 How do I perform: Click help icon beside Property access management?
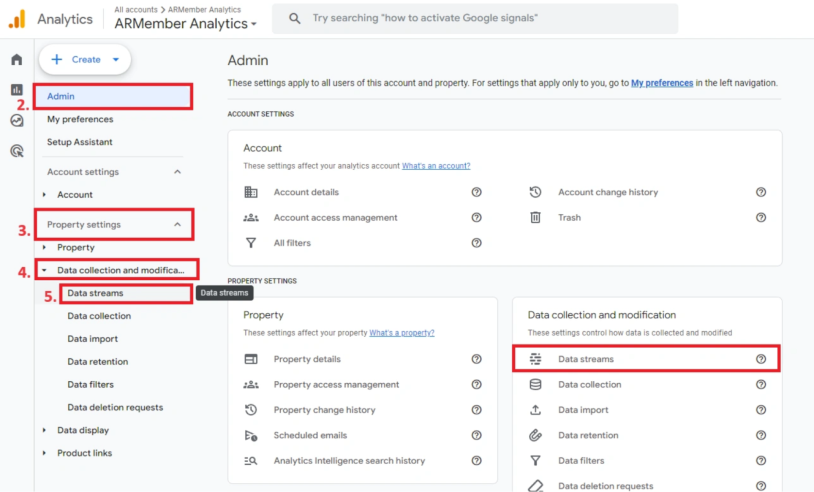[476, 385]
